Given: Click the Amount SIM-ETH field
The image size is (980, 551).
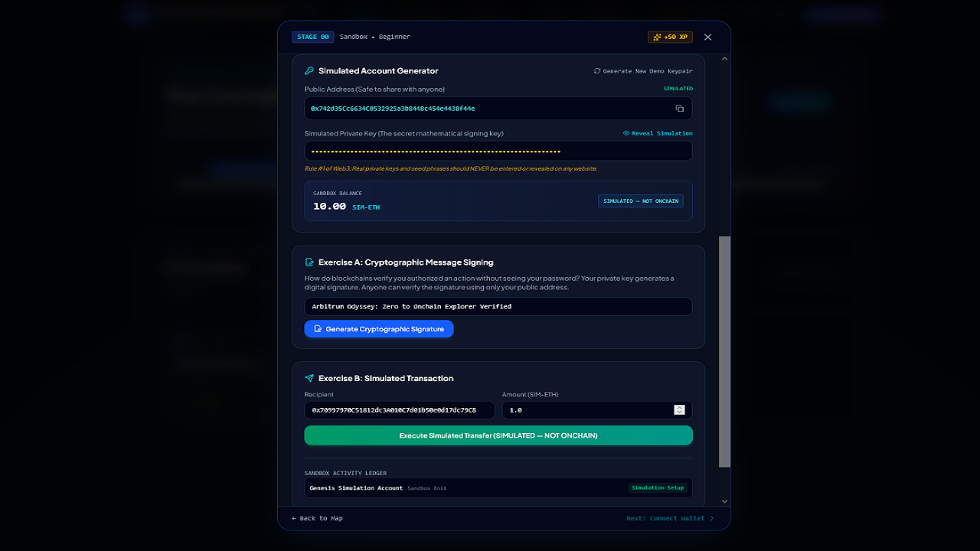Looking at the screenshot, I should (597, 410).
